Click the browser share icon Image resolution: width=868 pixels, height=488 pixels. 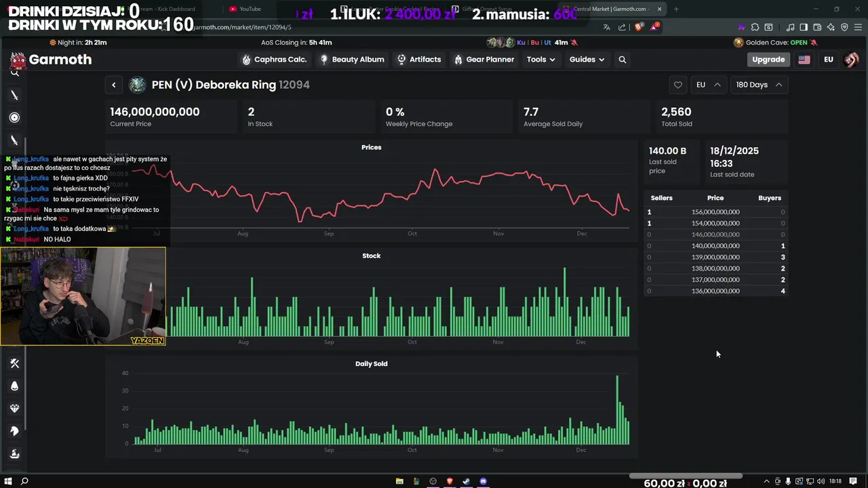(622, 27)
